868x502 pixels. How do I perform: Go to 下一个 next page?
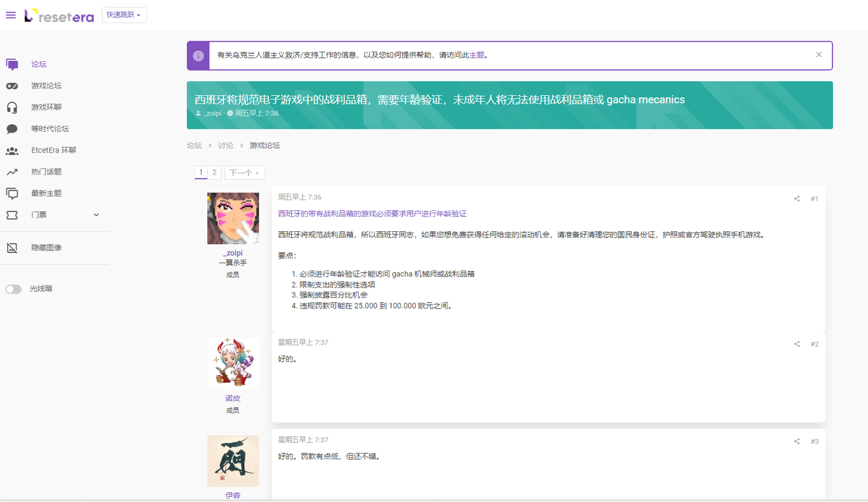pyautogui.click(x=244, y=173)
